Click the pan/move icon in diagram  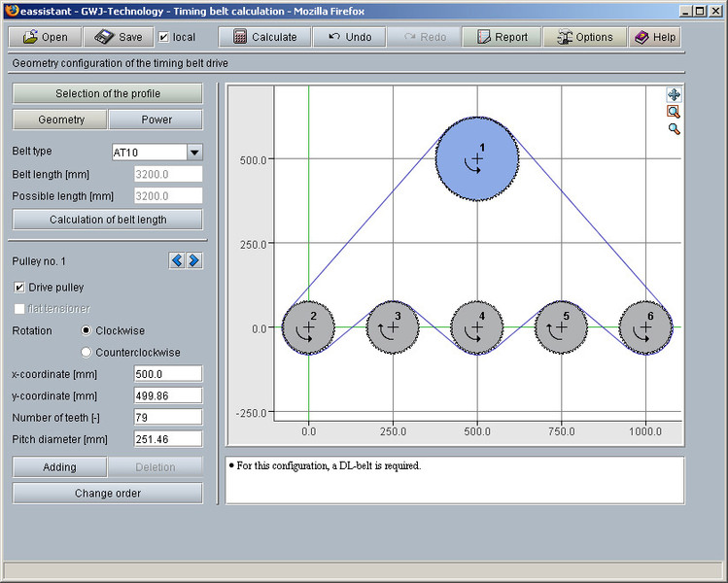click(x=674, y=94)
